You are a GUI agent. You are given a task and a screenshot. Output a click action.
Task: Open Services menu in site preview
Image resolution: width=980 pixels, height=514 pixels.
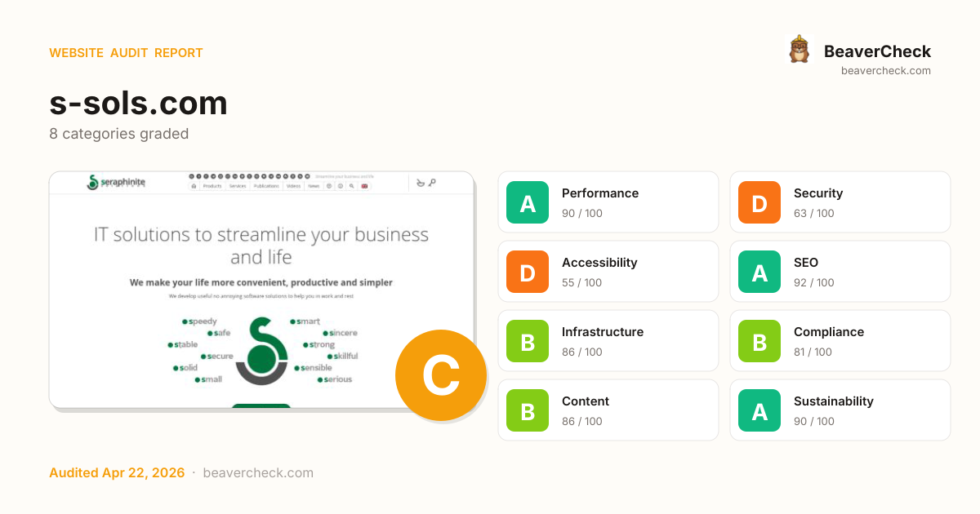coord(238,186)
